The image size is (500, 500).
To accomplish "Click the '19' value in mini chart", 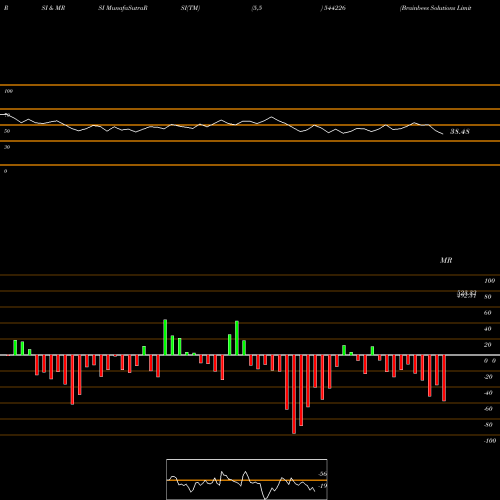I will coord(322,486).
